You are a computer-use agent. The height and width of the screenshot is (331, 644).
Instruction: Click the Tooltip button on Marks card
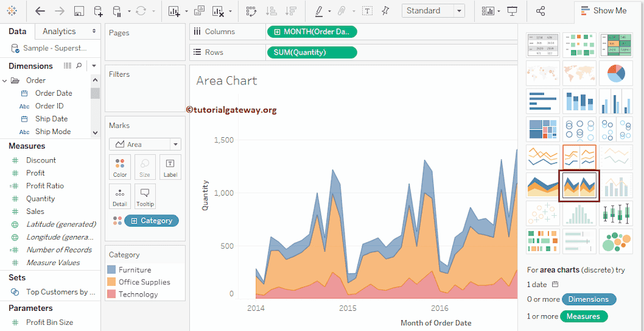tap(145, 196)
